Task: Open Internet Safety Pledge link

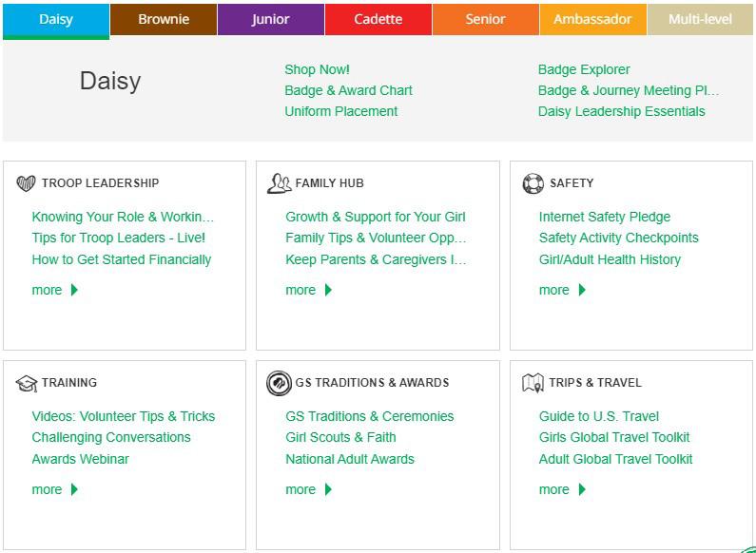Action: tap(605, 217)
